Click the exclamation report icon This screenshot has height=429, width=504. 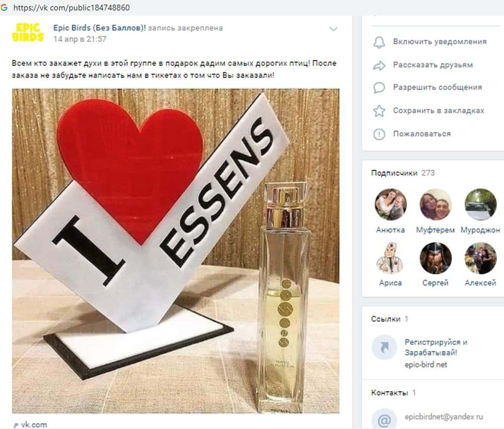(379, 134)
